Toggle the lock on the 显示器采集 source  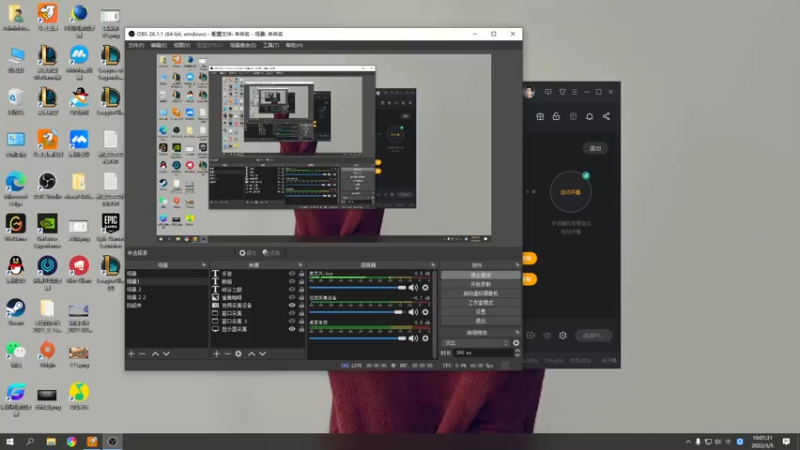click(x=301, y=329)
